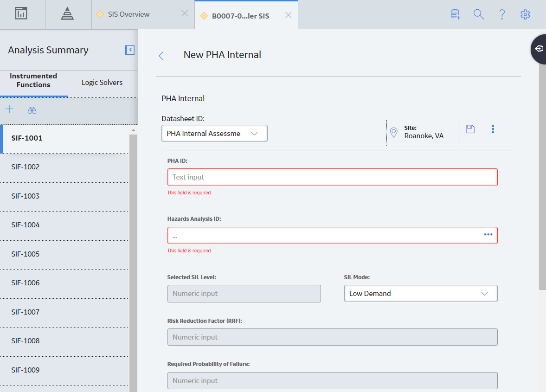
Task: Click the PHA ID text field
Action: 333,177
